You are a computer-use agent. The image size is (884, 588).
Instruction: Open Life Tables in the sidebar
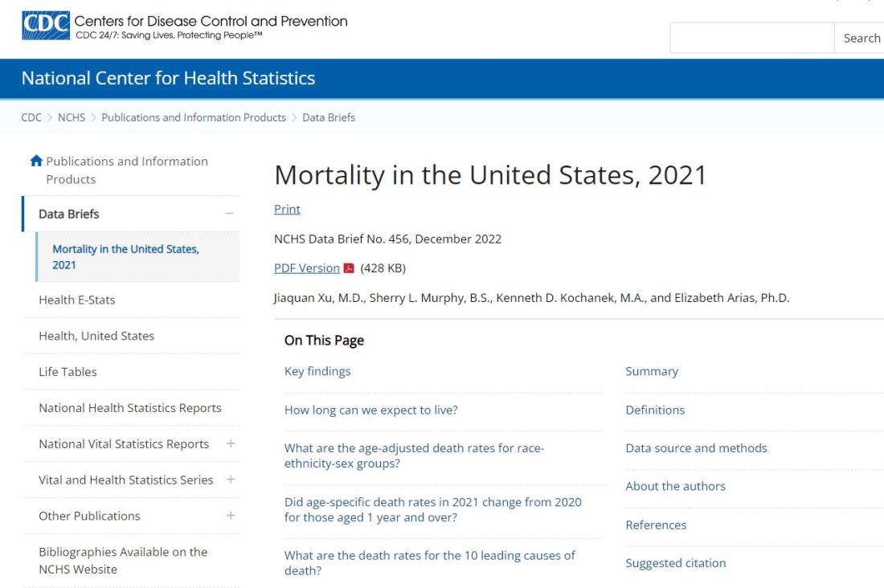pyautogui.click(x=68, y=372)
